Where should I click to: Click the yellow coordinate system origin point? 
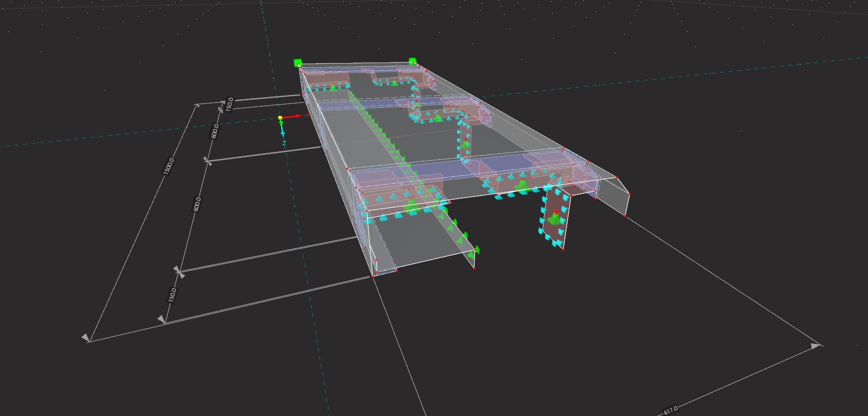(x=280, y=118)
